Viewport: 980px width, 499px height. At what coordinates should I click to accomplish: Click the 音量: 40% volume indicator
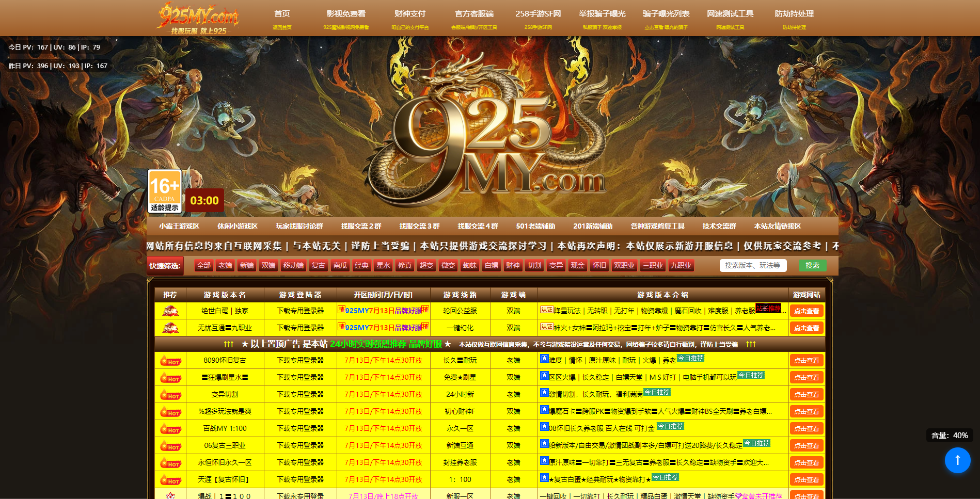[950, 435]
